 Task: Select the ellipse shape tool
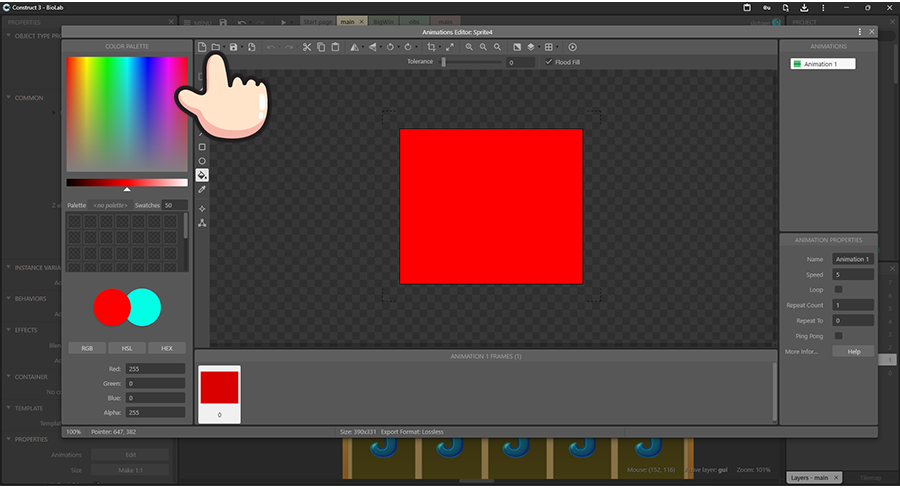[202, 161]
